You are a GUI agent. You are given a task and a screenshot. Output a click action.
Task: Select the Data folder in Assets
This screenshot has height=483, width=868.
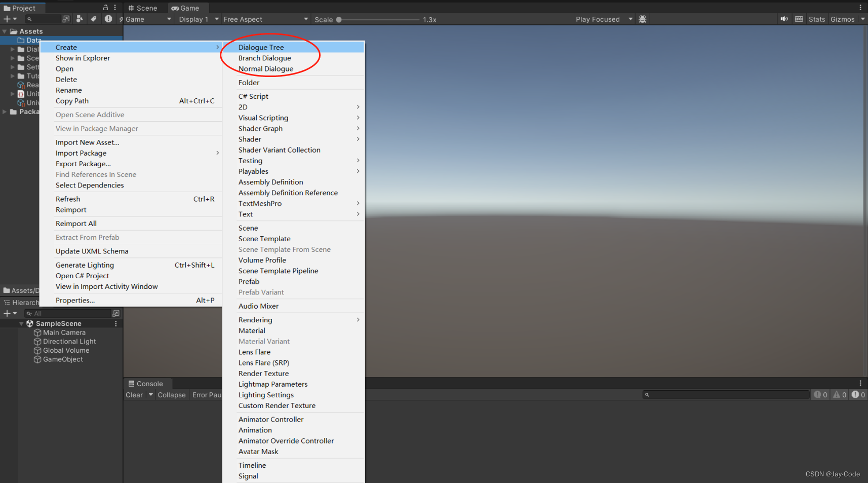(30, 40)
